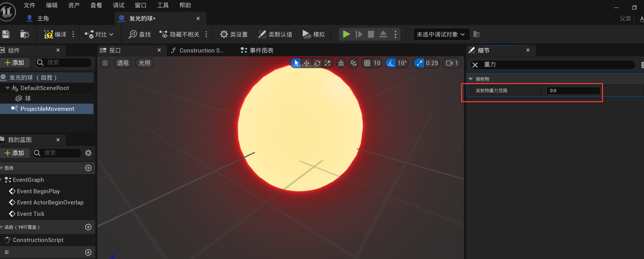Select Event Tick entry
The height and width of the screenshot is (259, 644).
click(31, 214)
